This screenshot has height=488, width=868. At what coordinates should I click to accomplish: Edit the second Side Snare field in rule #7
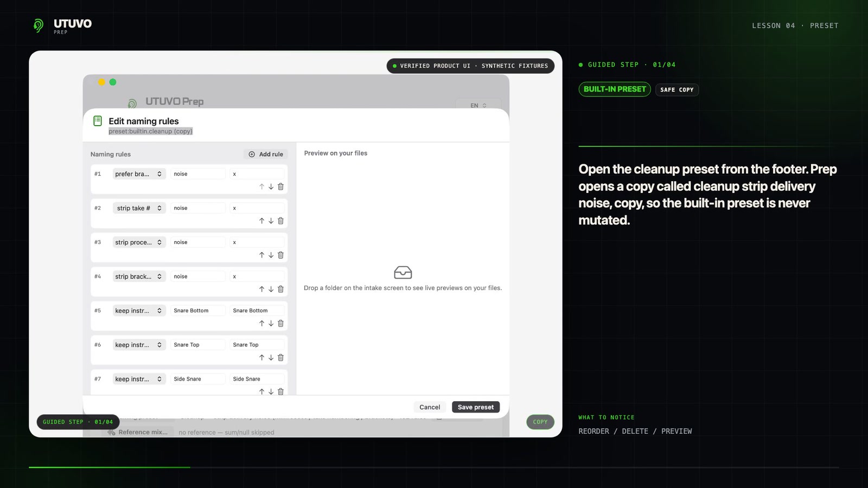pyautogui.click(x=257, y=379)
